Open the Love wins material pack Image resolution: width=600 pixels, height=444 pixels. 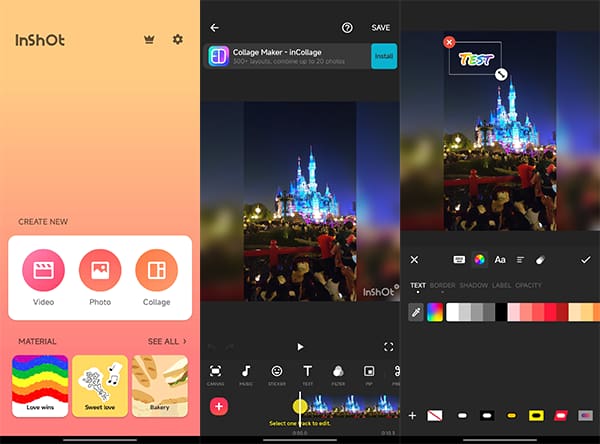[40, 386]
